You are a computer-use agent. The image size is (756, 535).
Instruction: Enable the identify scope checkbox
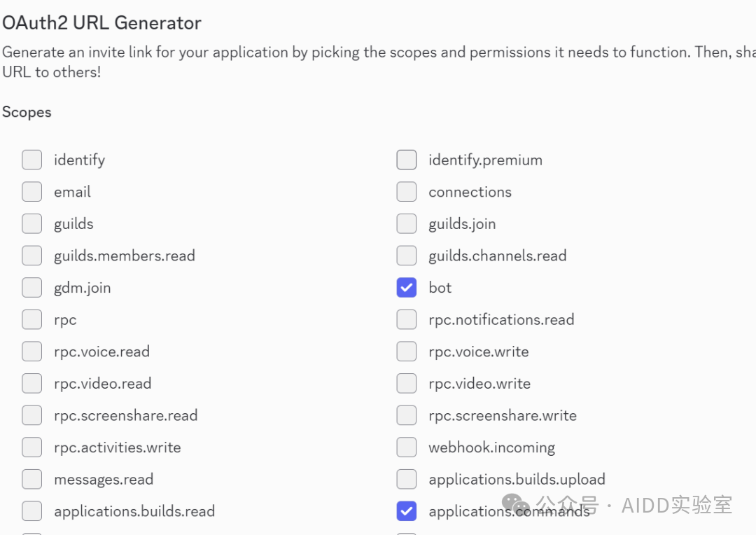pyautogui.click(x=31, y=160)
